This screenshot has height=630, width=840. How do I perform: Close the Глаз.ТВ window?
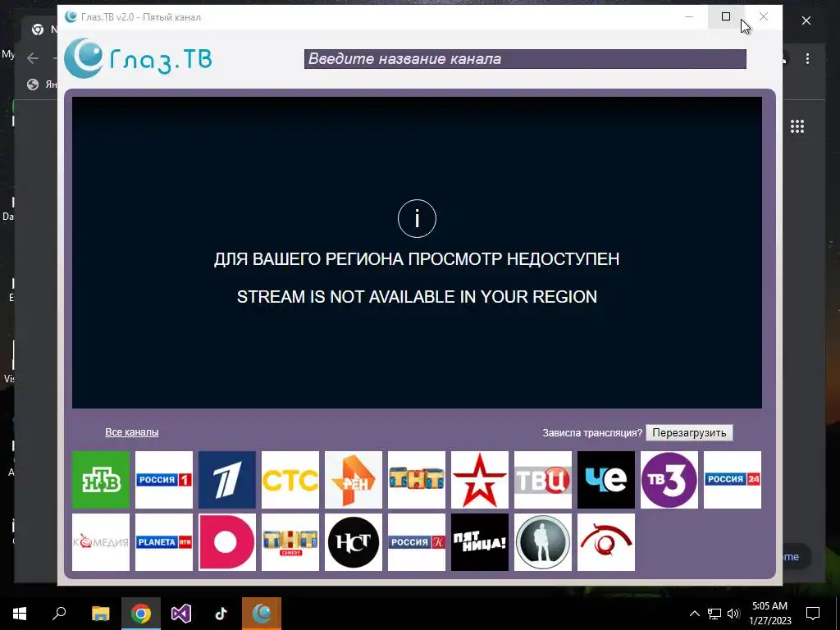(764, 16)
